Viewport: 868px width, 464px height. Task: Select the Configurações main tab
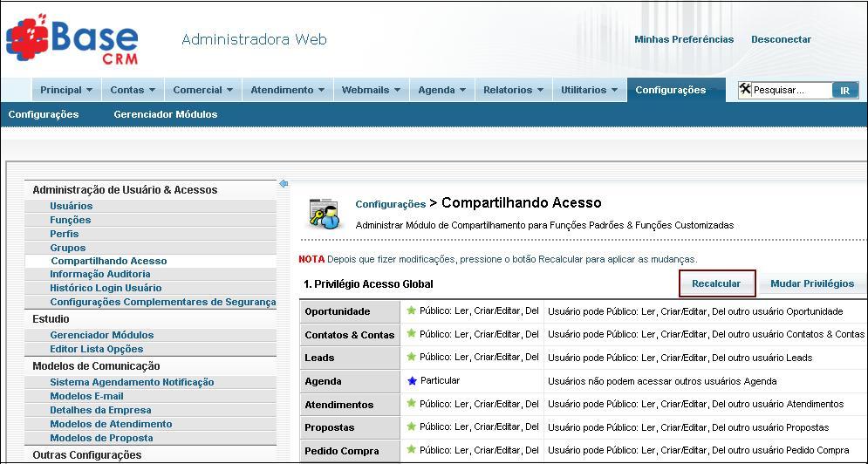pos(671,90)
